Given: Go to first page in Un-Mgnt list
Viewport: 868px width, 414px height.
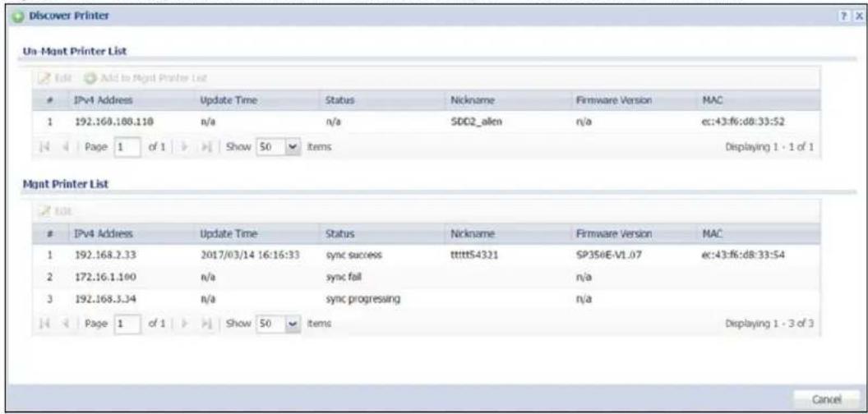Looking at the screenshot, I should pyautogui.click(x=45, y=147).
